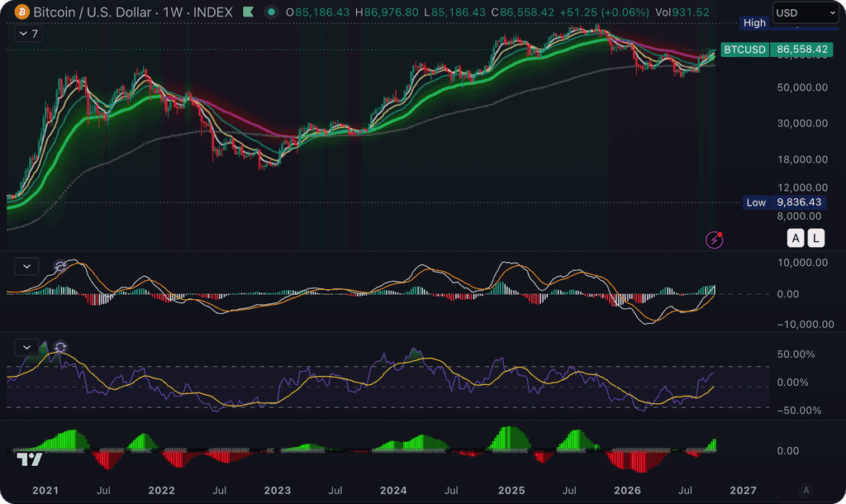This screenshot has height=504, width=846.
Task: Click the high value H86,976.80
Action: (387, 12)
